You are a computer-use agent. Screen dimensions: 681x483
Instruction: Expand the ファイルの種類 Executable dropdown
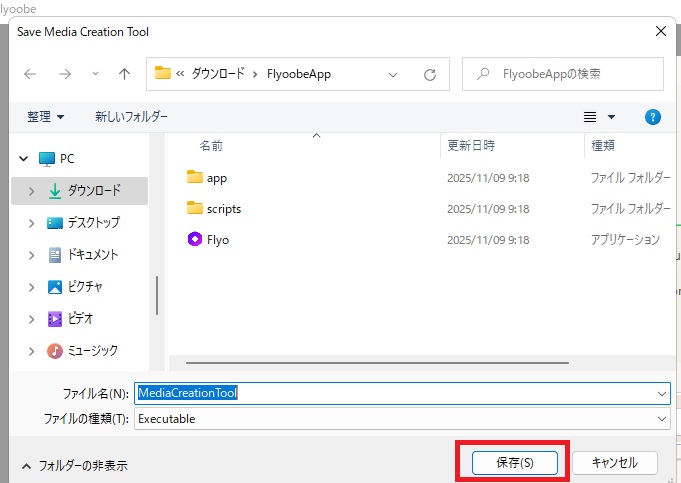coord(661,419)
